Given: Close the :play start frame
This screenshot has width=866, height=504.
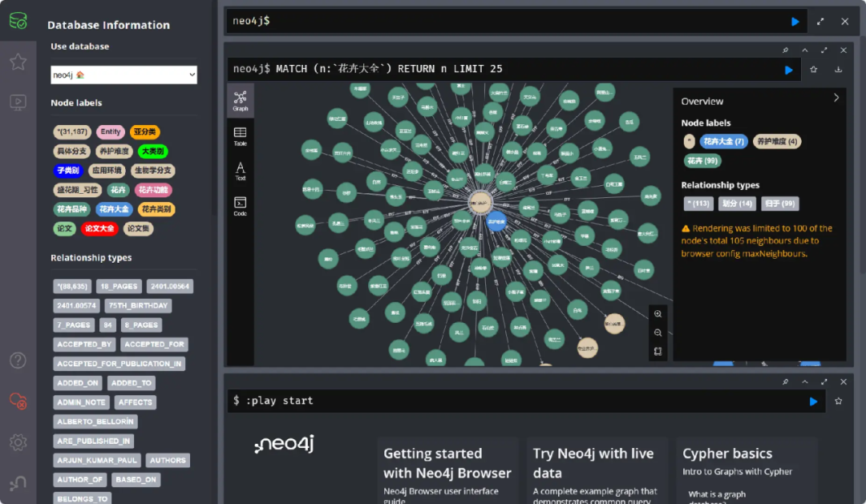Looking at the screenshot, I should click(844, 382).
